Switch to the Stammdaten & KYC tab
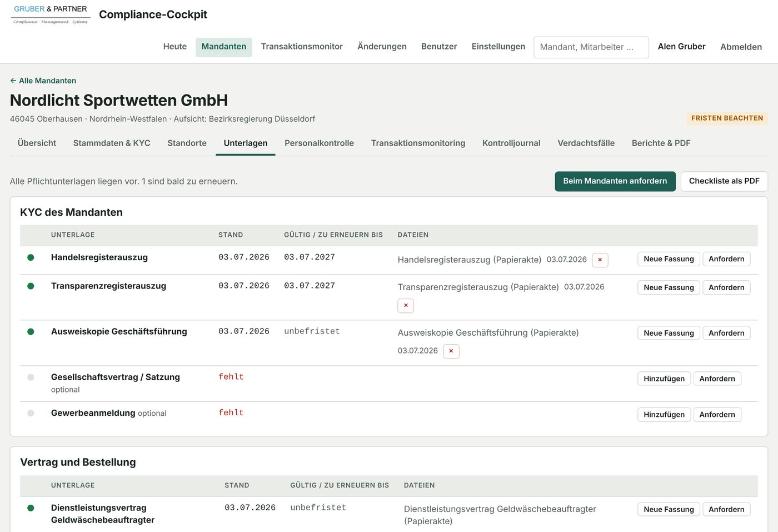 coord(112,143)
